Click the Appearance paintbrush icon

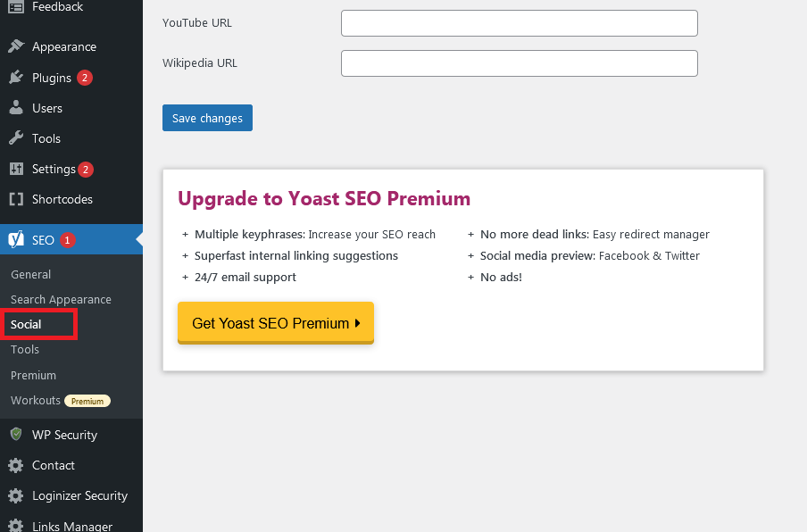click(16, 46)
